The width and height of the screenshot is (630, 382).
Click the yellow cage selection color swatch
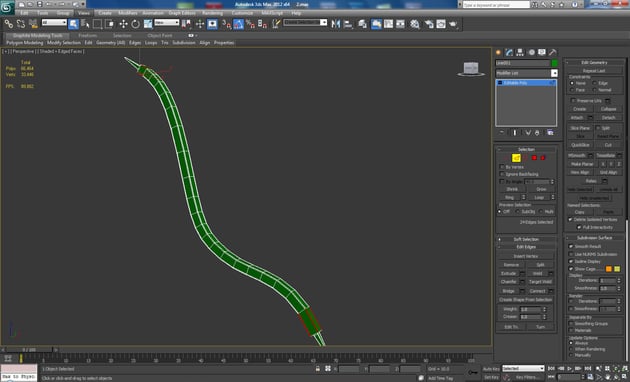click(617, 269)
